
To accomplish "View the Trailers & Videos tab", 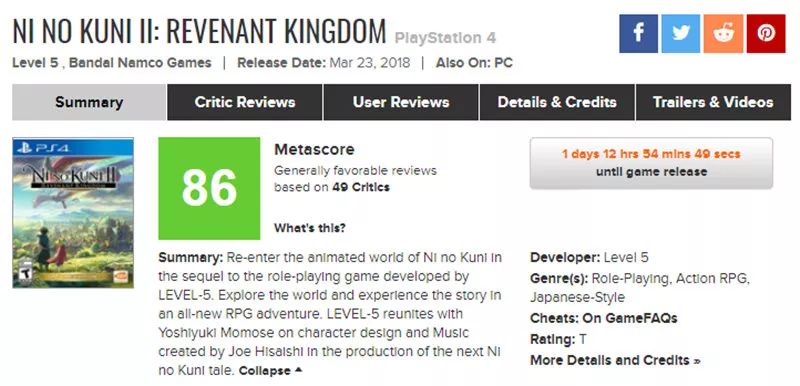I will click(713, 102).
